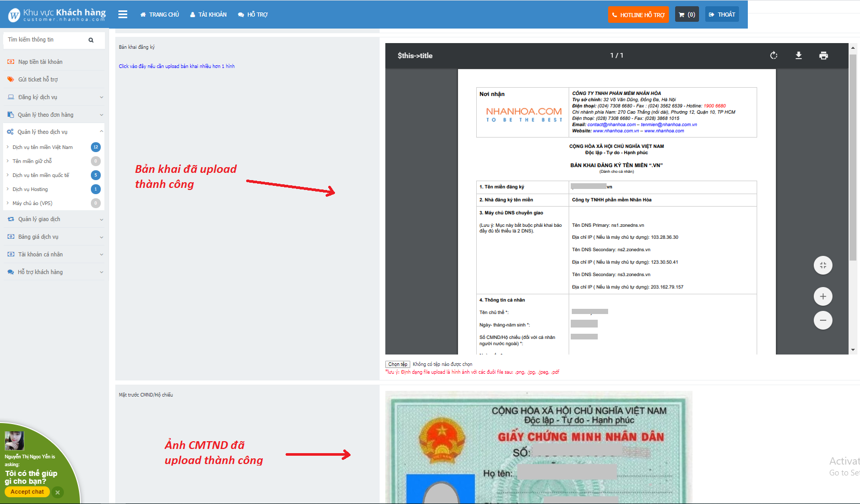Open HỖ TRỢ top menu
This screenshot has width=860, height=504.
(253, 15)
